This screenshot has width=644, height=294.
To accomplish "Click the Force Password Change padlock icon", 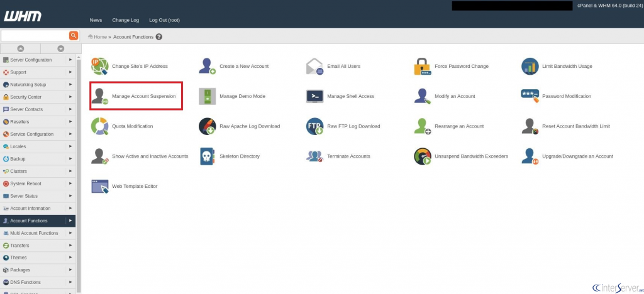I will pos(422,66).
